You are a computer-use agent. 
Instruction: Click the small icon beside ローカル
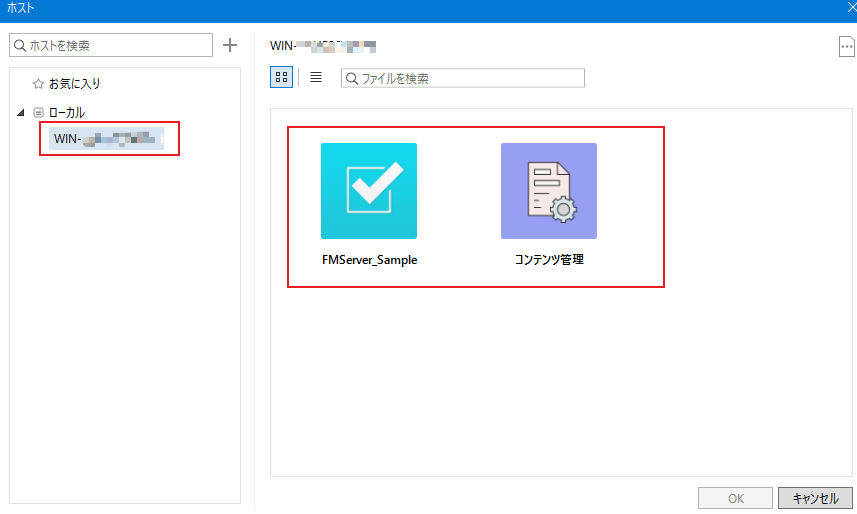[38, 113]
